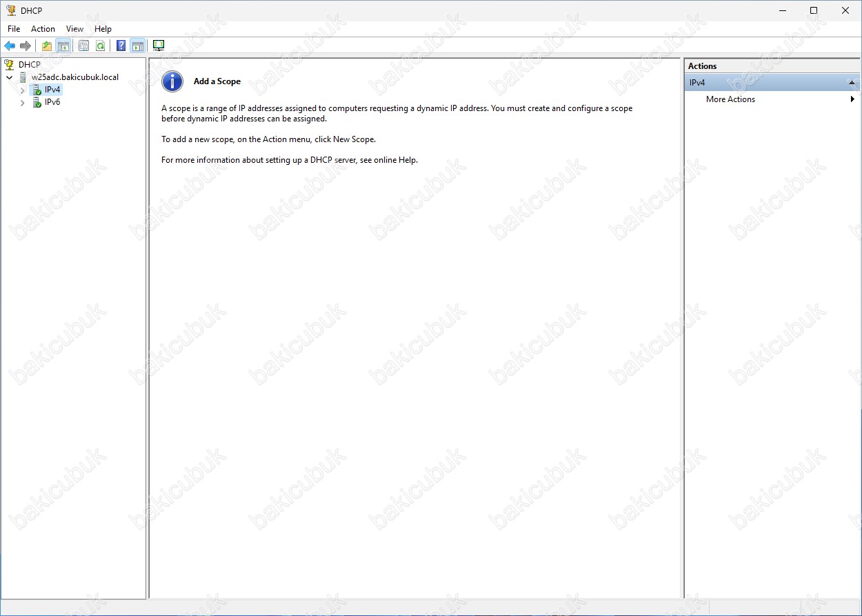Image resolution: width=862 pixels, height=616 pixels.
Task: Click the Back arrow toolbar icon
Action: (10, 46)
